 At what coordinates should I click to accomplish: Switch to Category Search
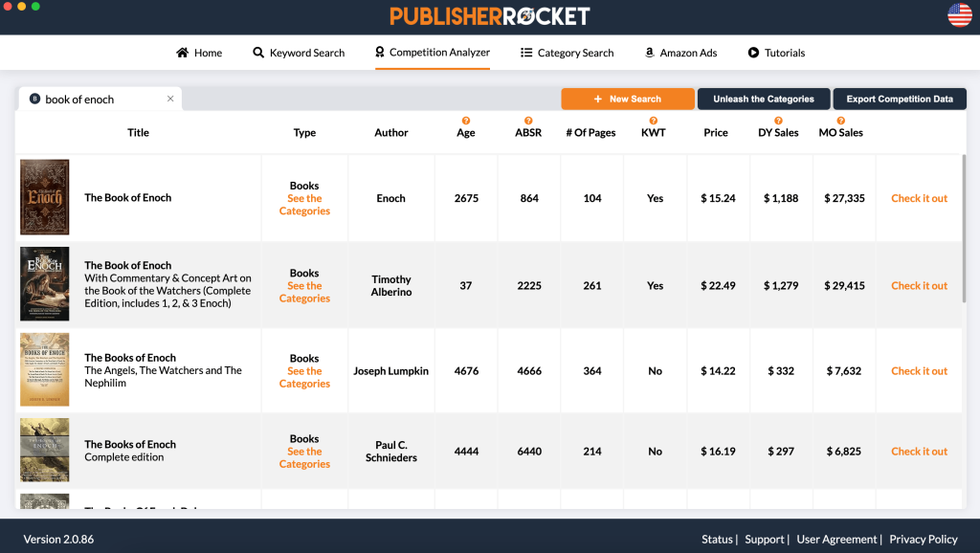[567, 53]
